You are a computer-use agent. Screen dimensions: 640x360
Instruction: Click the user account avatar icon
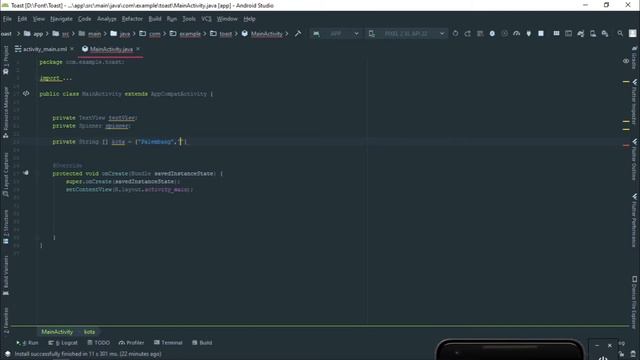[x=633, y=33]
